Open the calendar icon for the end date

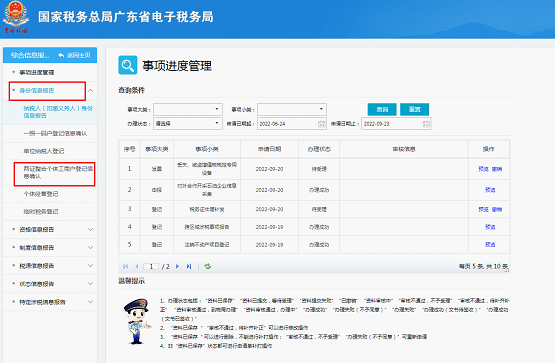[x=426, y=124]
